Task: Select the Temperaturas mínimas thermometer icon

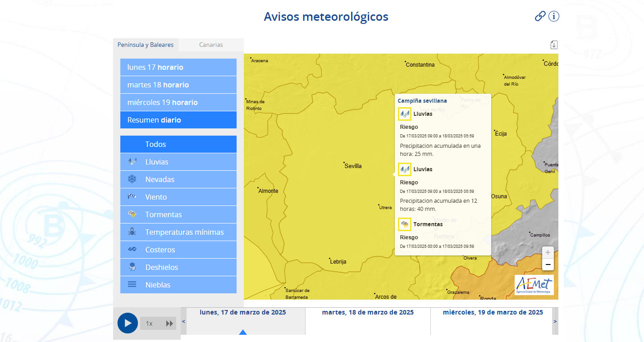Action: (x=132, y=232)
